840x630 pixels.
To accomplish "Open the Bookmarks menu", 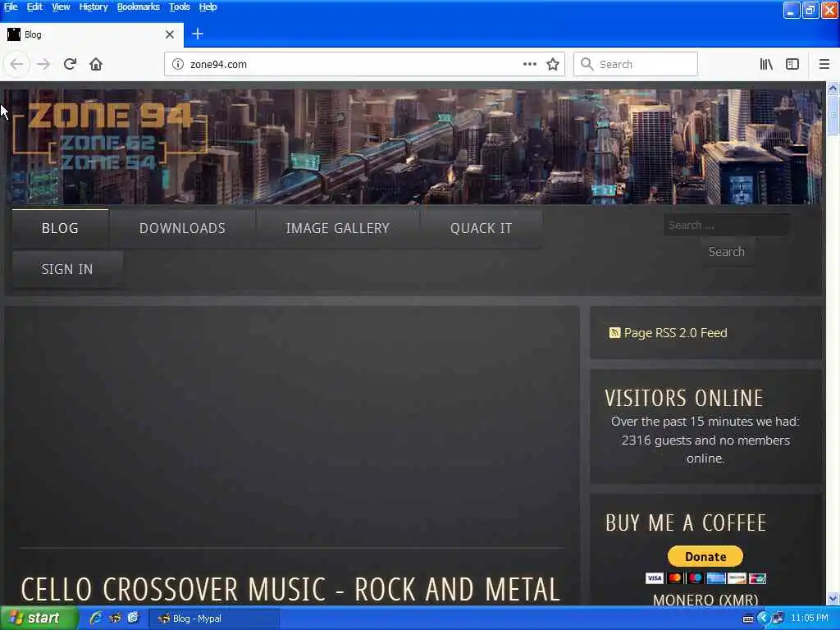I will 138,7.
